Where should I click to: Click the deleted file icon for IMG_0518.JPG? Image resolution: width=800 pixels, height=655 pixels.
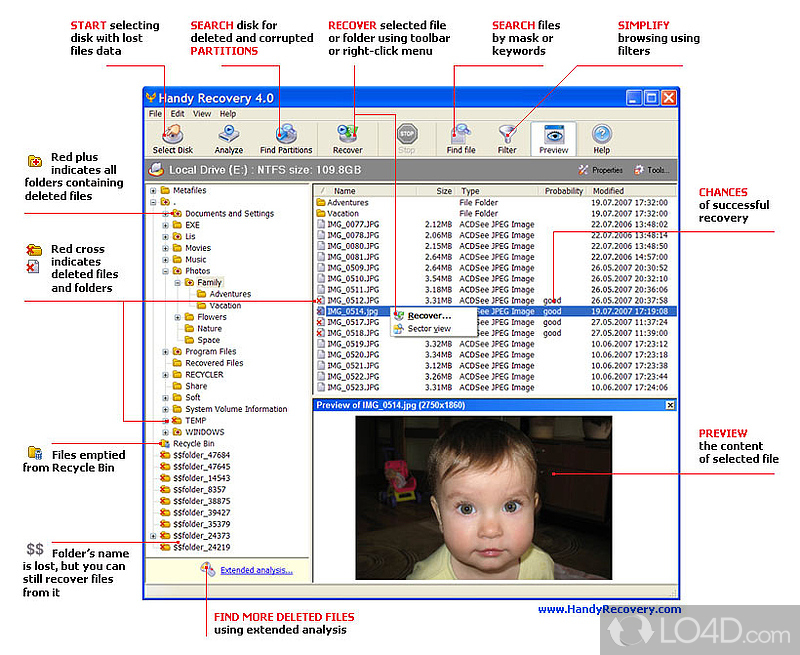(320, 333)
